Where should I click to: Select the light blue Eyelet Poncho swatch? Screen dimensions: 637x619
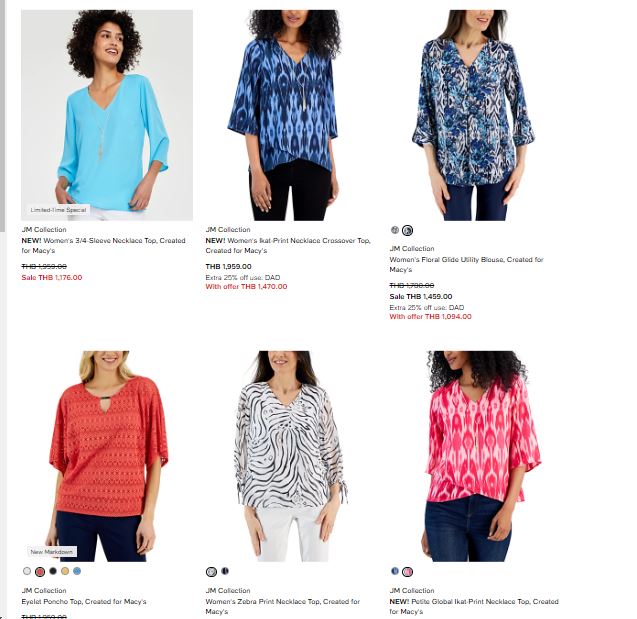77,571
